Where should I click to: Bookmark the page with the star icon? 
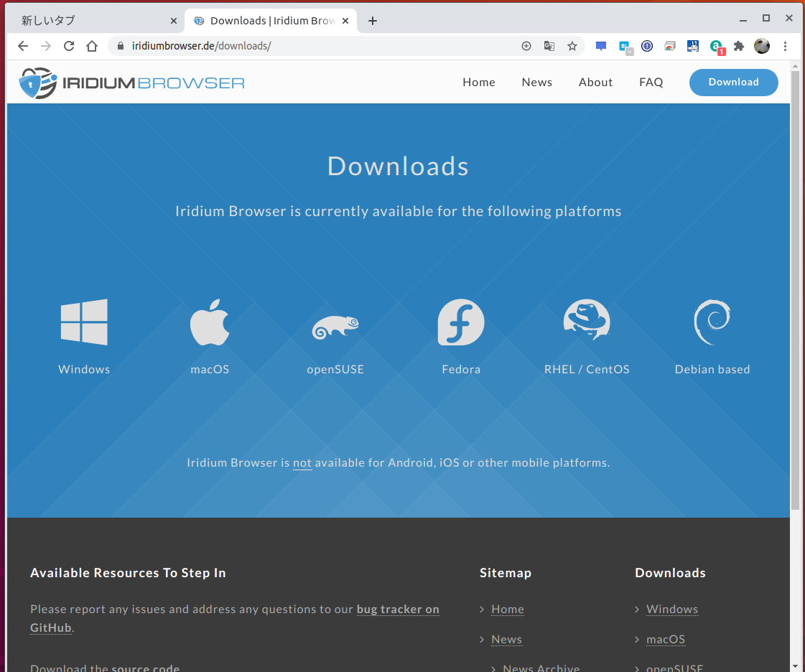pyautogui.click(x=572, y=45)
